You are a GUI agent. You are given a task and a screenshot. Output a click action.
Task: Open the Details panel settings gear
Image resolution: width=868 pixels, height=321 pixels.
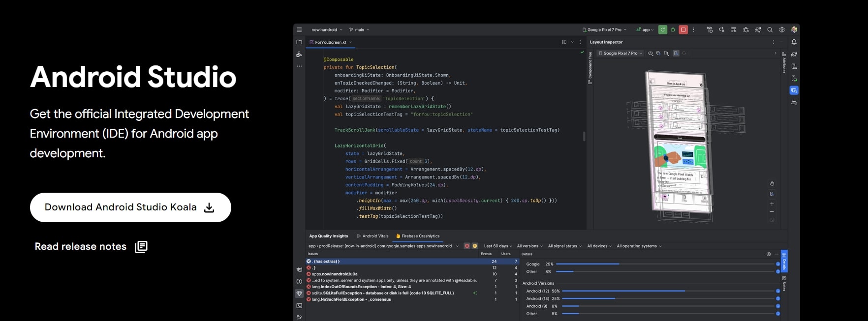point(769,254)
